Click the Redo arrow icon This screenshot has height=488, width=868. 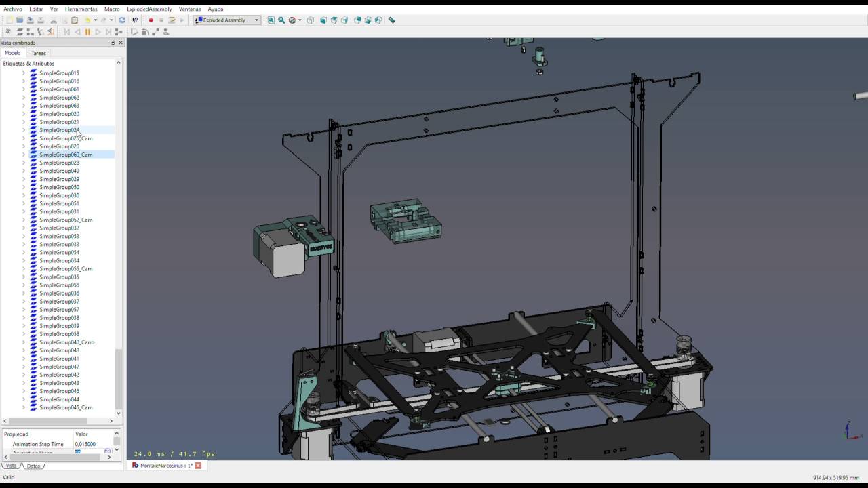point(103,20)
